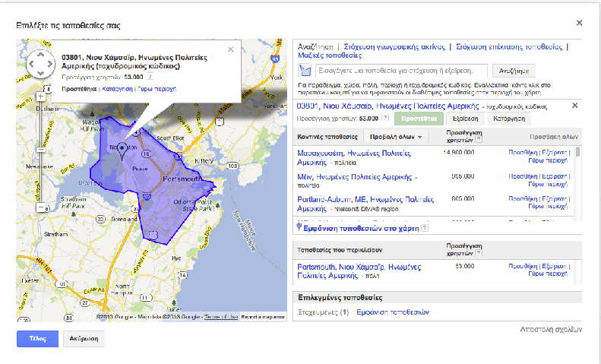
Task: Dismiss the 03801 location result panel
Action: 574,106
